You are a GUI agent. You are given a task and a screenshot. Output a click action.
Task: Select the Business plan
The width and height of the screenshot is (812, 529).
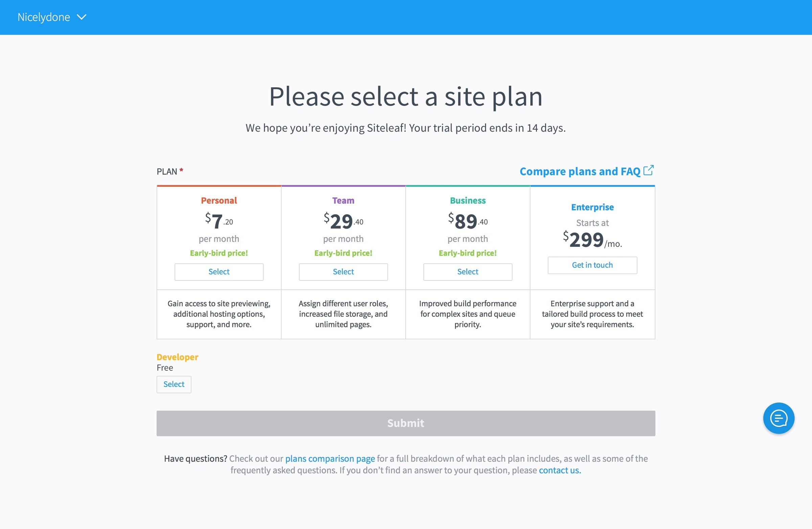(468, 272)
